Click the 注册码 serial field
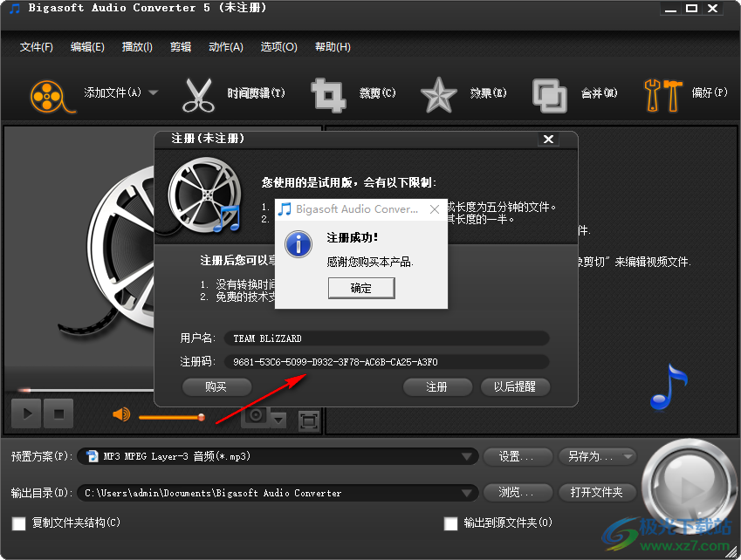This screenshot has height=560, width=741. (386, 362)
